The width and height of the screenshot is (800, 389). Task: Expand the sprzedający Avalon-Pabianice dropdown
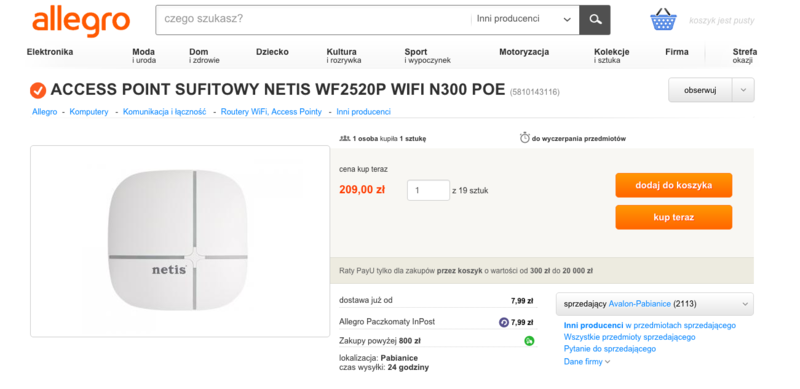[x=655, y=304]
